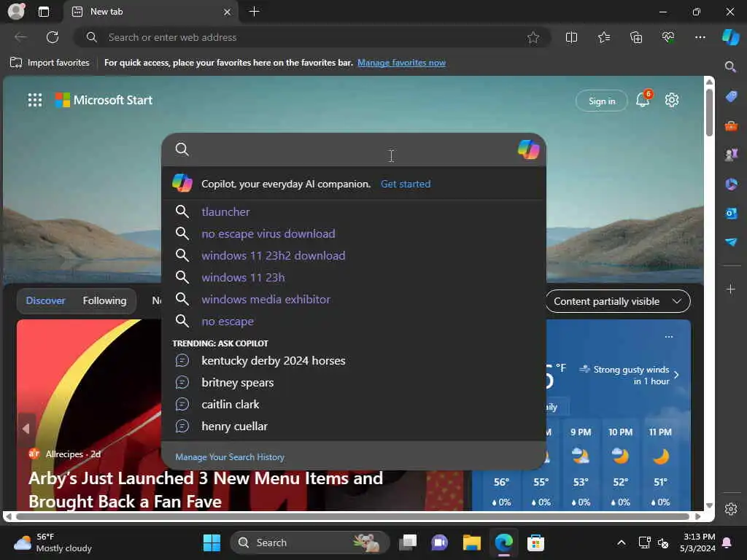Open the sidebar Drop paper plane icon

click(x=731, y=242)
